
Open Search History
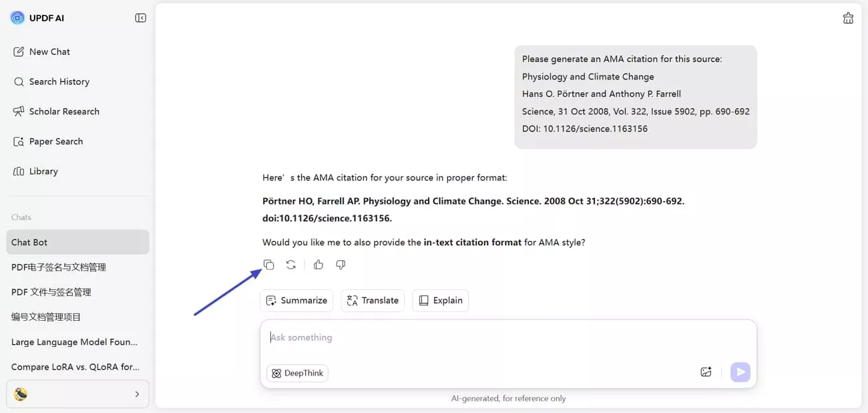pos(59,81)
